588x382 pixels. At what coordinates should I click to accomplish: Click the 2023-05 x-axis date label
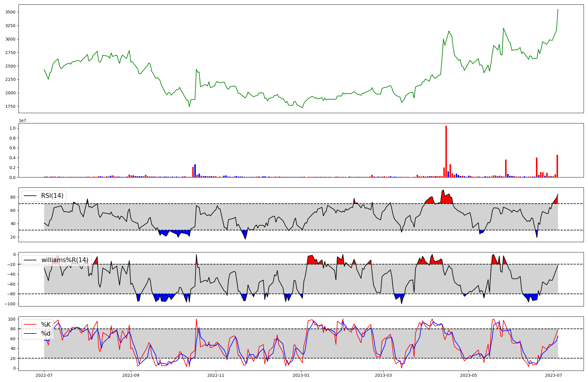point(468,375)
